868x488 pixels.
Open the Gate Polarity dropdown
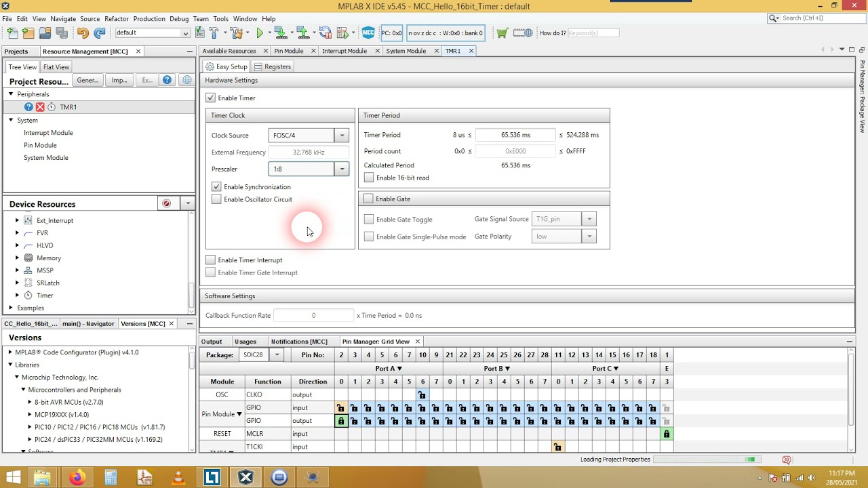pyautogui.click(x=589, y=237)
